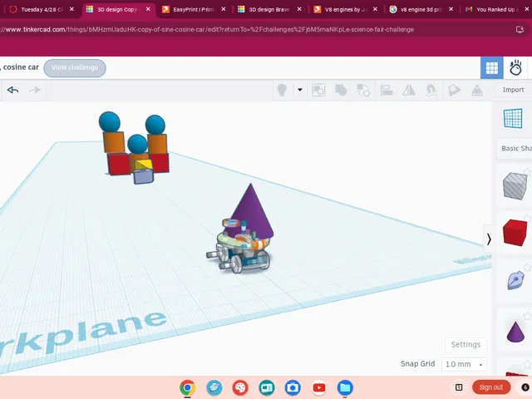
Task: Open the planet app on the shelf
Action: point(214,387)
